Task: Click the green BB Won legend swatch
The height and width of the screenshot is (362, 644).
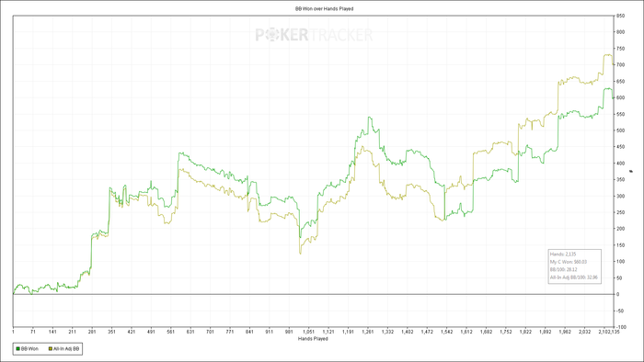Action: pos(18,349)
